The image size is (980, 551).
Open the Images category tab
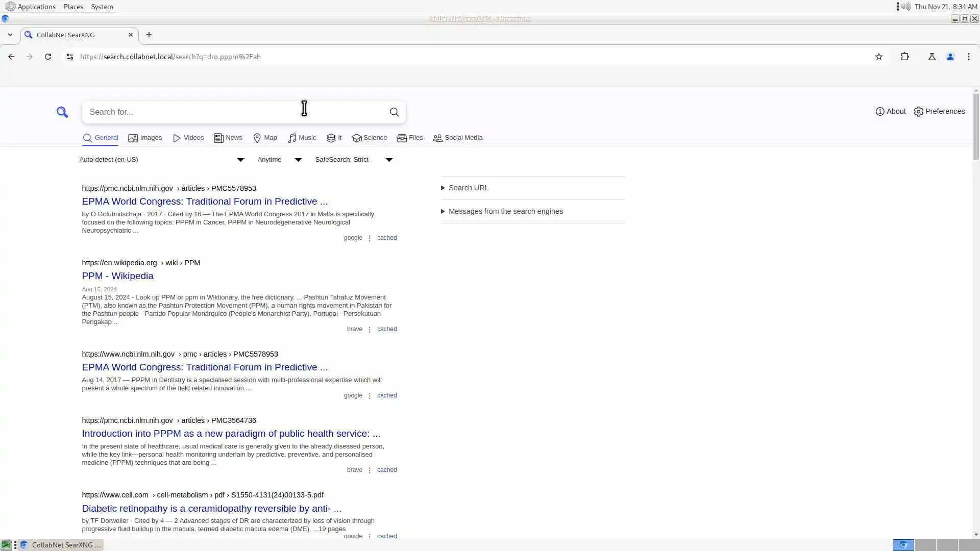[x=145, y=138]
